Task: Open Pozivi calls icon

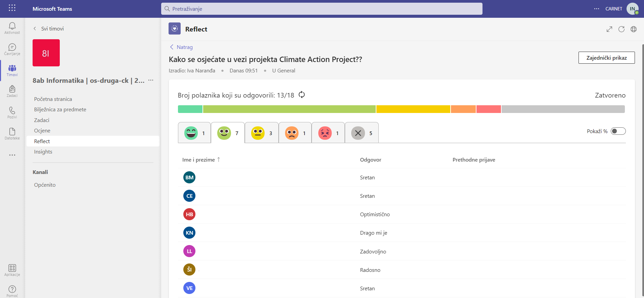Action: pyautogui.click(x=12, y=113)
